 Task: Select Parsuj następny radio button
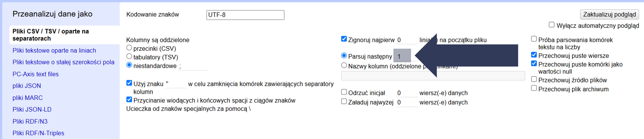pyautogui.click(x=344, y=56)
